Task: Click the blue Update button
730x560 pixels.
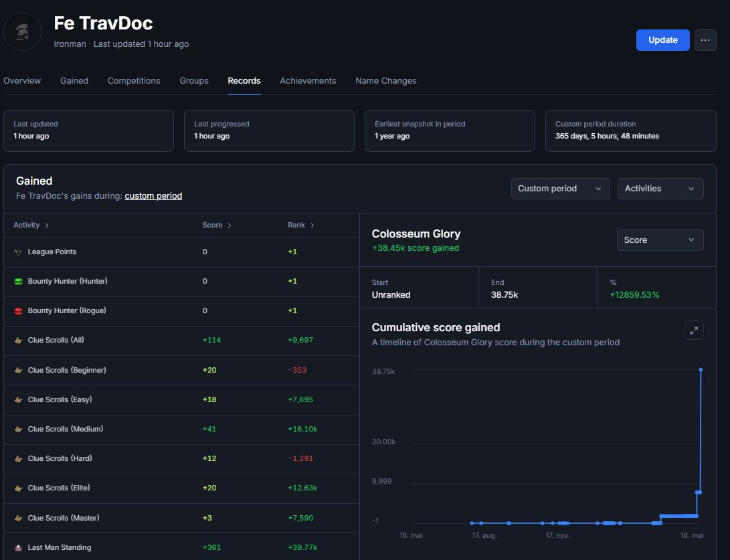Action: point(662,40)
